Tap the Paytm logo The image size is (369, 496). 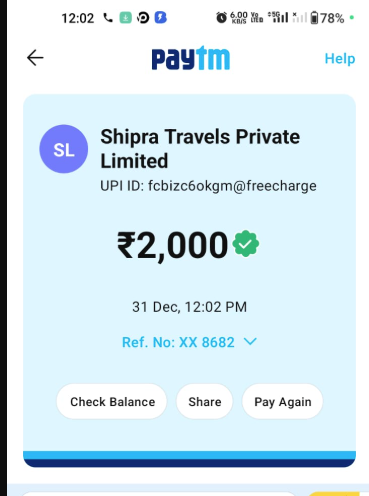click(x=191, y=58)
